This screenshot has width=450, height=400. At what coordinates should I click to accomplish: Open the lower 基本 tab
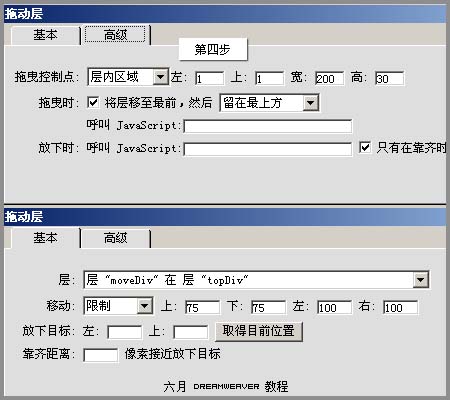pos(46,238)
